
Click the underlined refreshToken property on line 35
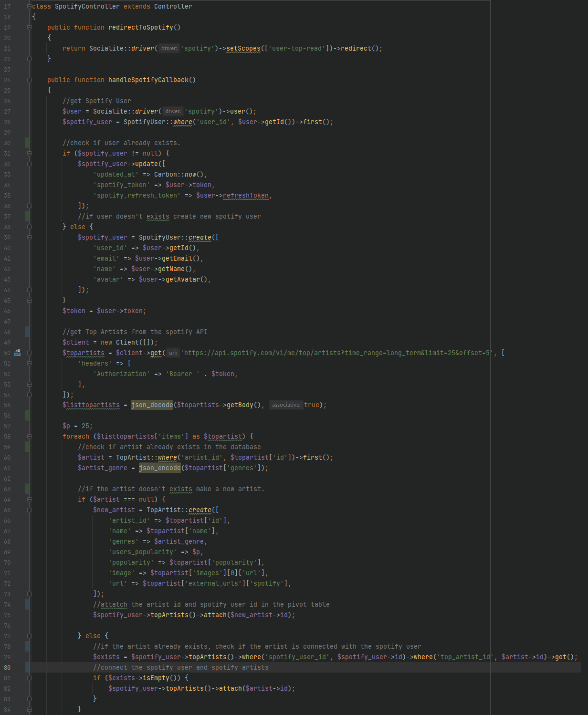point(246,196)
